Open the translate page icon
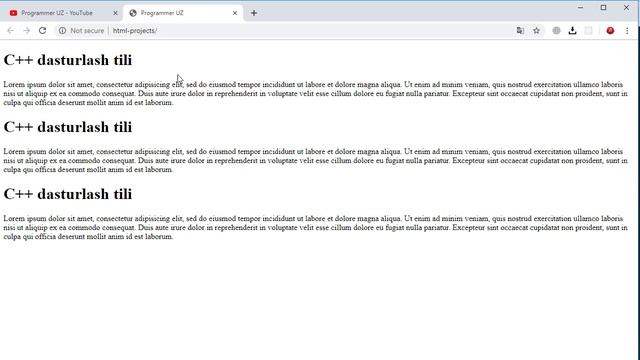The image size is (640, 360). (520, 31)
